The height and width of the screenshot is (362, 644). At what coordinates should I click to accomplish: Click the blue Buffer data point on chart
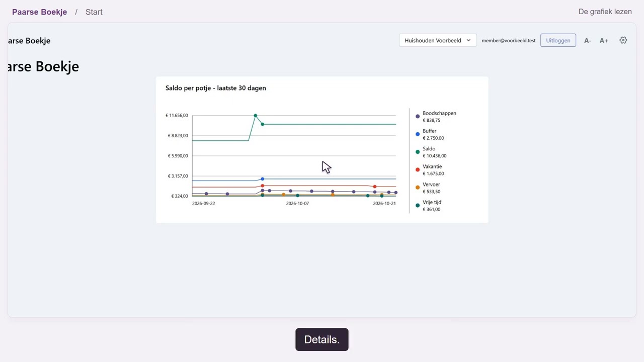[x=262, y=179]
